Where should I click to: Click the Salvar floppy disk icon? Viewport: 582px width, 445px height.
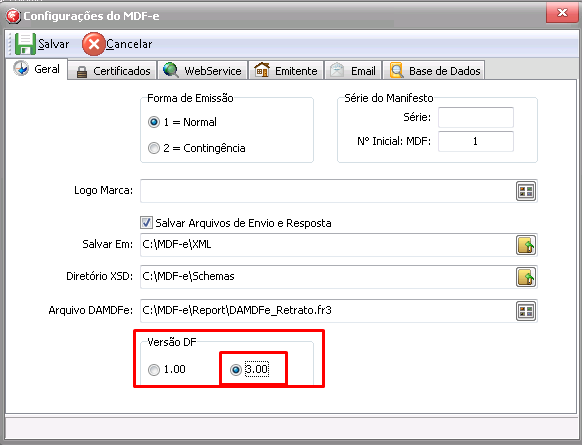(x=25, y=44)
